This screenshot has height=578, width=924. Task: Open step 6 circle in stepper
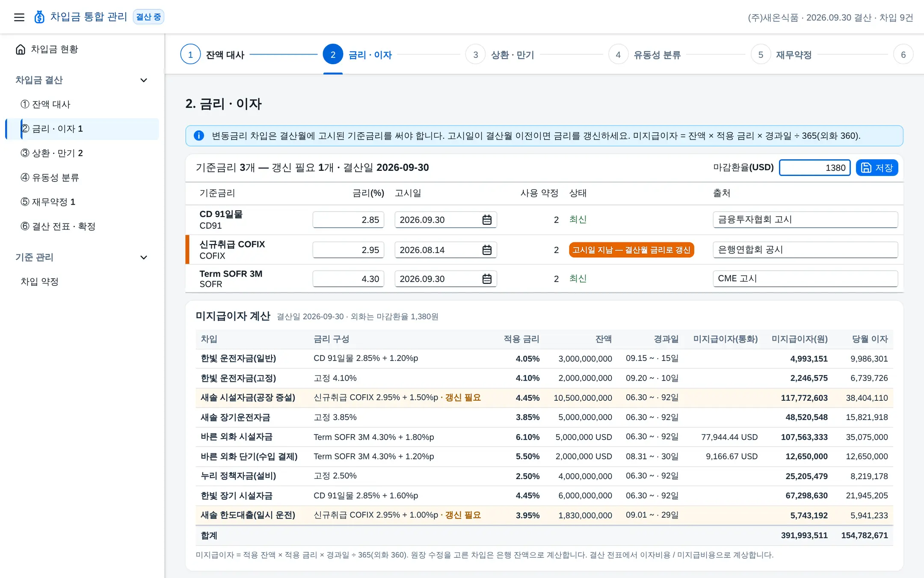click(903, 55)
